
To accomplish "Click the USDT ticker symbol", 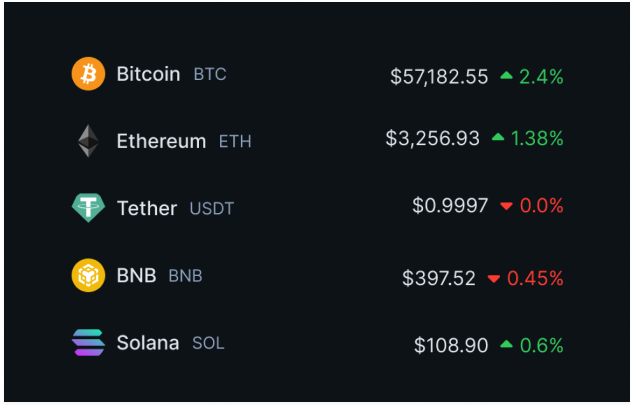I will 212,209.
